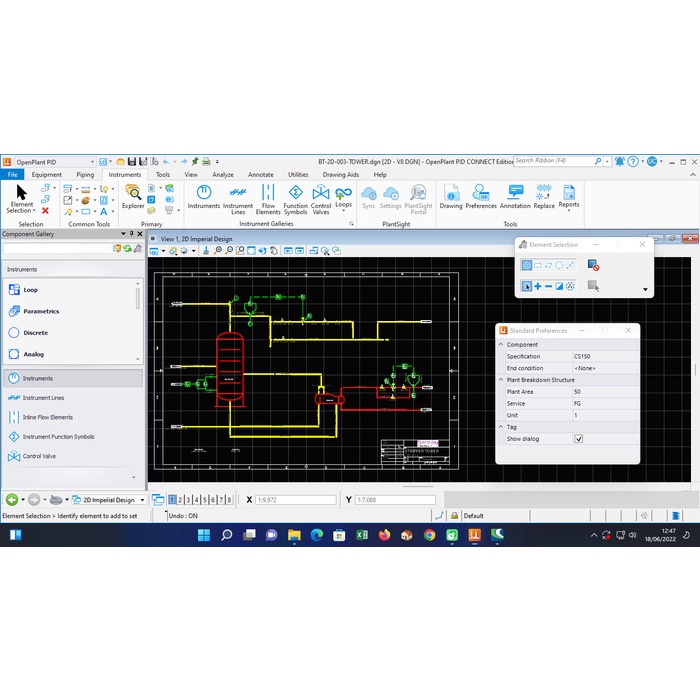The image size is (700, 700).
Task: Open the Preferences tool in ribbon
Action: click(x=481, y=197)
